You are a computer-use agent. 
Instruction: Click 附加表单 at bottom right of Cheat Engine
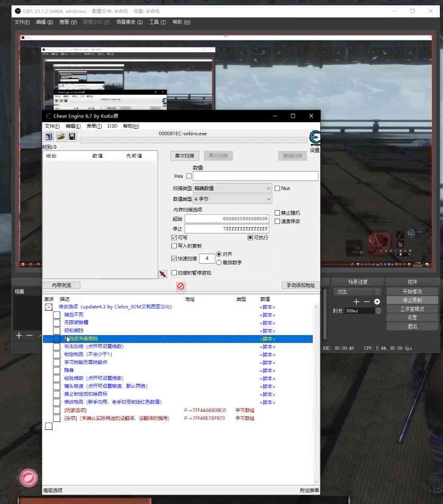(310, 490)
